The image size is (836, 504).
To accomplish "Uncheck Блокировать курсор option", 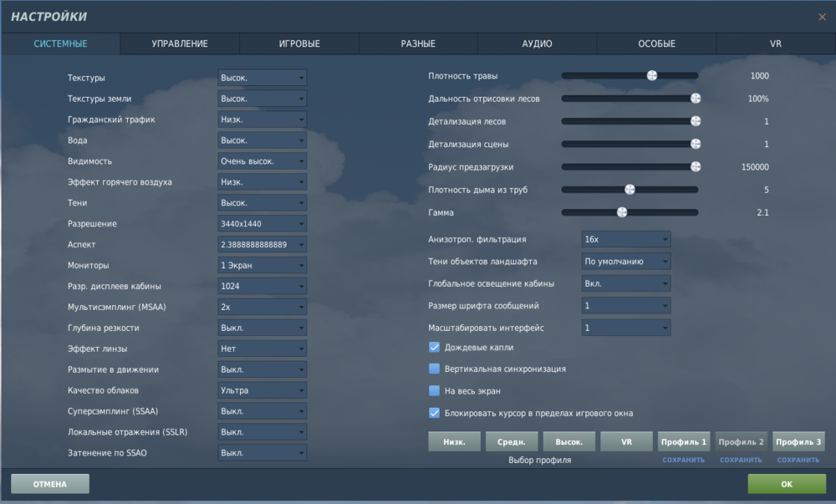I will pos(434,412).
